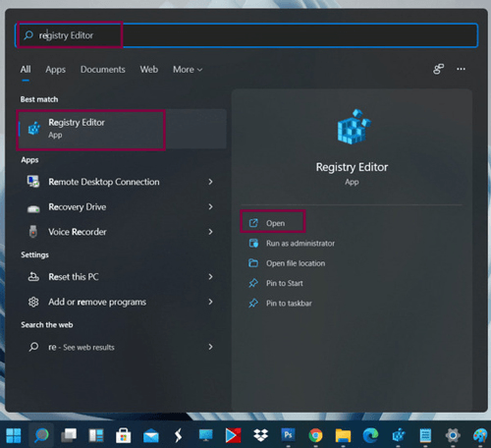Select Voice Recorder app result
The width and height of the screenshot is (491, 448).
tap(122, 232)
